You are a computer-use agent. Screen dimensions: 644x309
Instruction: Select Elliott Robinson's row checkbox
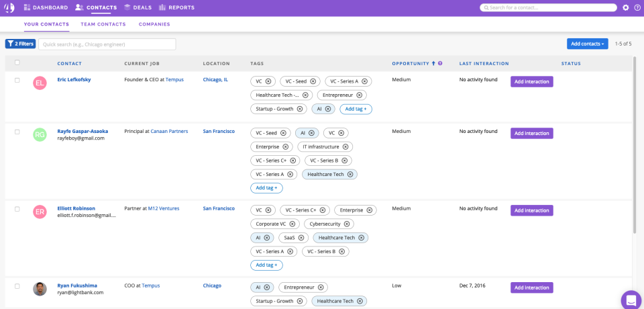point(17,209)
